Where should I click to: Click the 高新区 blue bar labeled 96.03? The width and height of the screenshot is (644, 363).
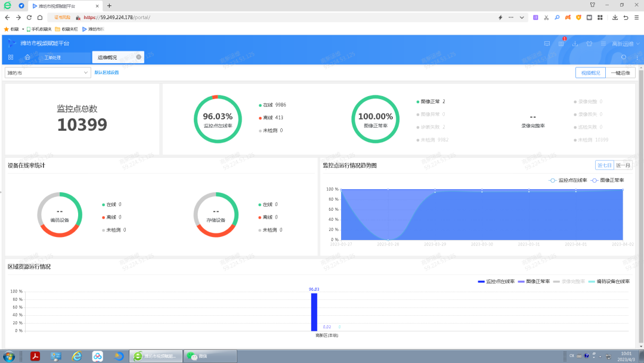coord(314,312)
